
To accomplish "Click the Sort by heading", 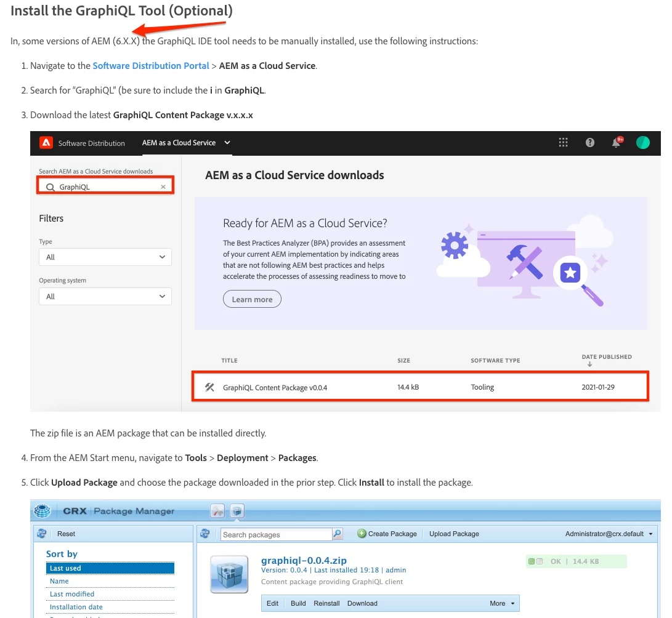I will (x=62, y=554).
